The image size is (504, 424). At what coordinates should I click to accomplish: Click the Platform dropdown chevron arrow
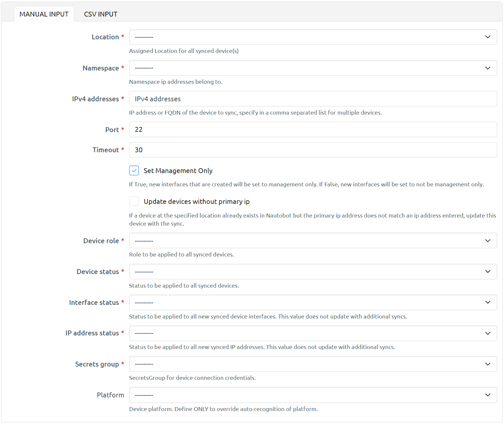(x=487, y=395)
